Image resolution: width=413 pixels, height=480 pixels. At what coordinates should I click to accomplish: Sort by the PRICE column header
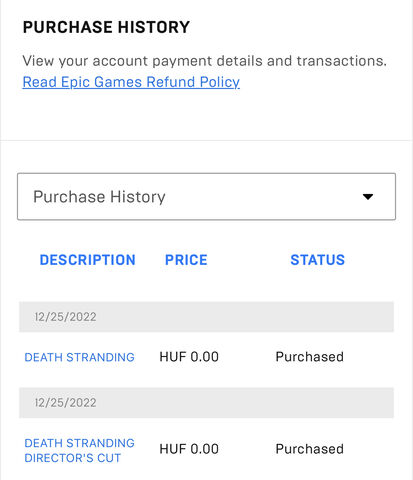(x=186, y=260)
